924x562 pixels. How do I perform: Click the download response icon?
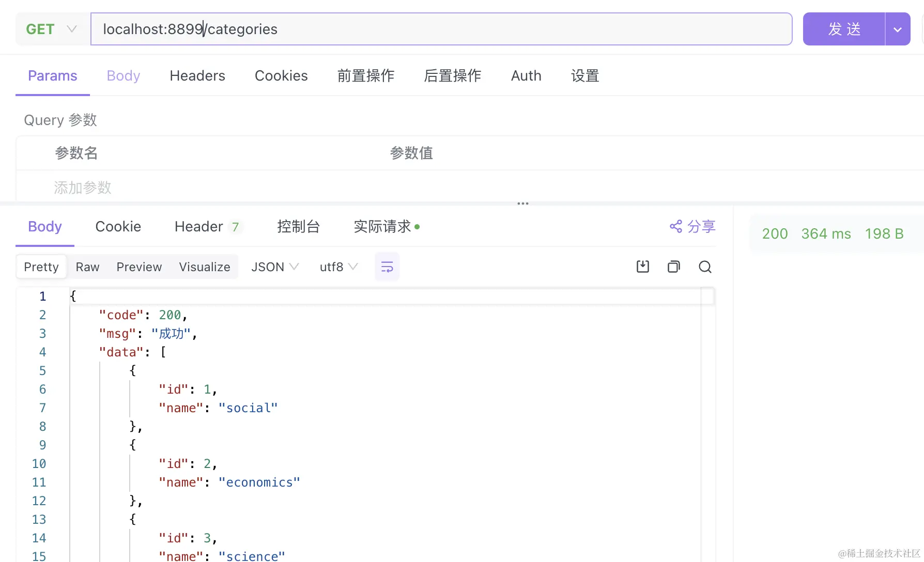pos(643,267)
